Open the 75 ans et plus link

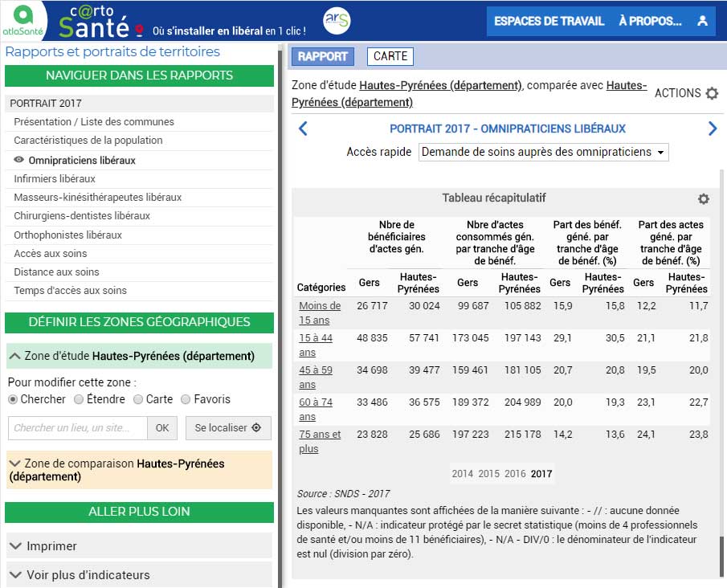tap(320, 442)
